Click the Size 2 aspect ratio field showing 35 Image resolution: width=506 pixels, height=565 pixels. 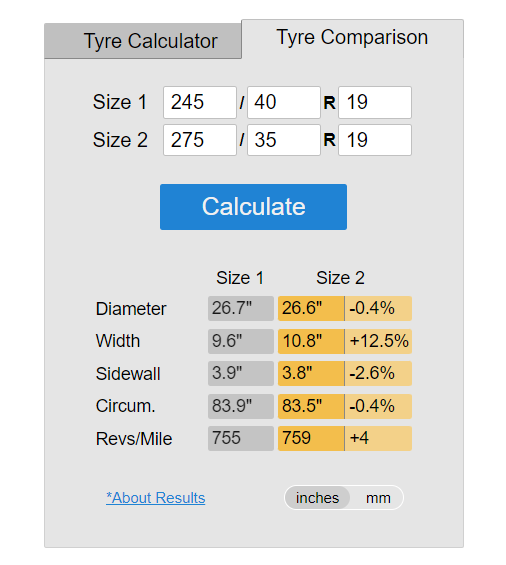284,140
